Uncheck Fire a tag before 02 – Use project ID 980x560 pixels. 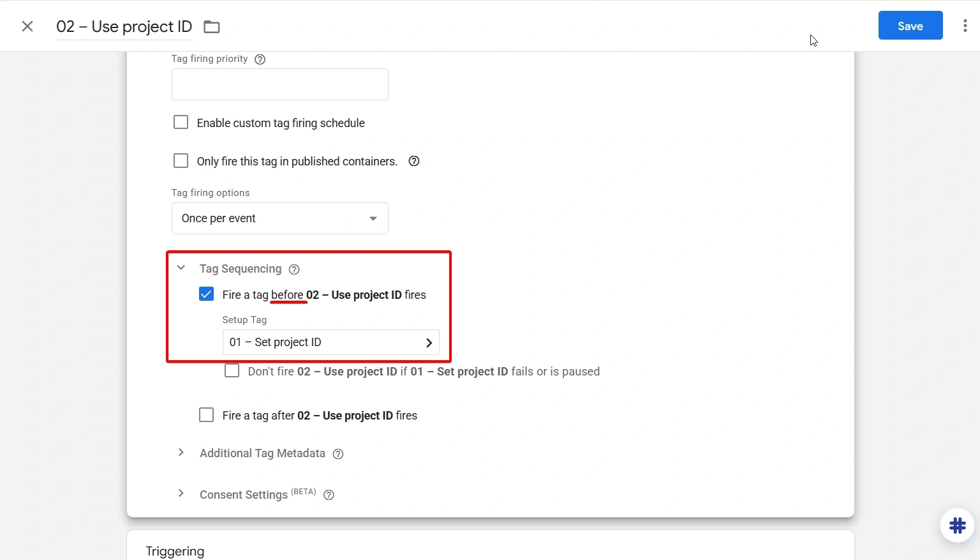pos(206,294)
